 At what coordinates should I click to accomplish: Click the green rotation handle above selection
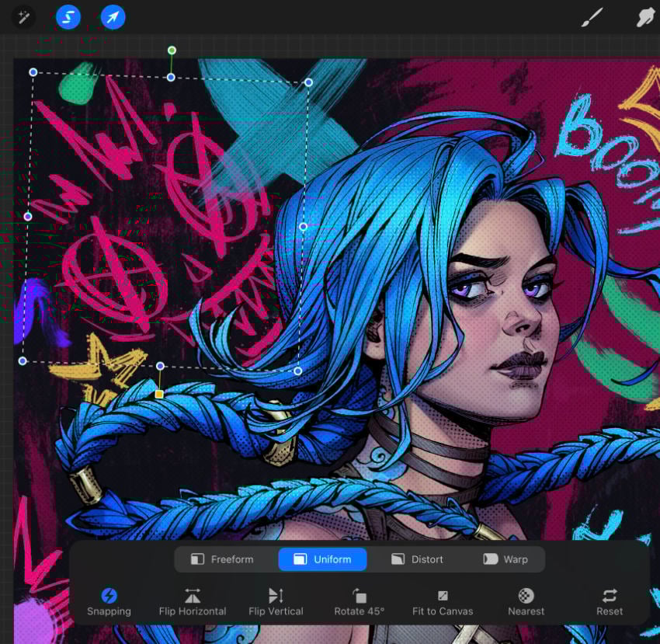172,50
